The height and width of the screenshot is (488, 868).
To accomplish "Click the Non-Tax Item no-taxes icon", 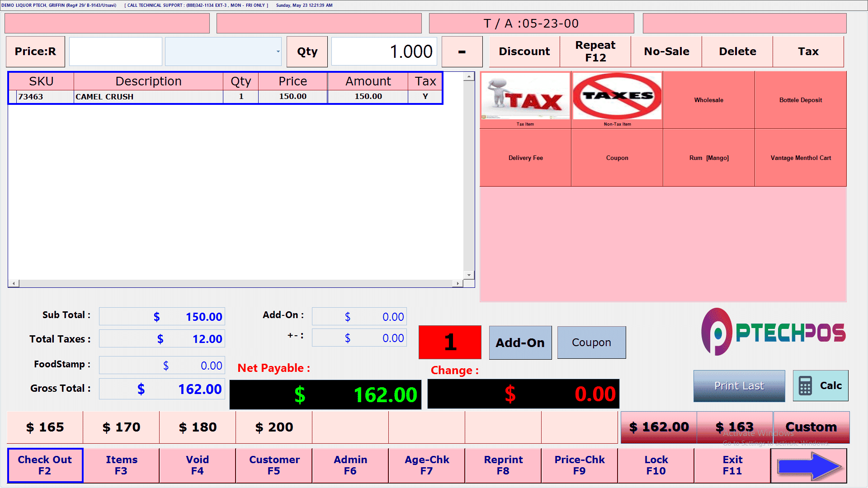I will pos(617,96).
